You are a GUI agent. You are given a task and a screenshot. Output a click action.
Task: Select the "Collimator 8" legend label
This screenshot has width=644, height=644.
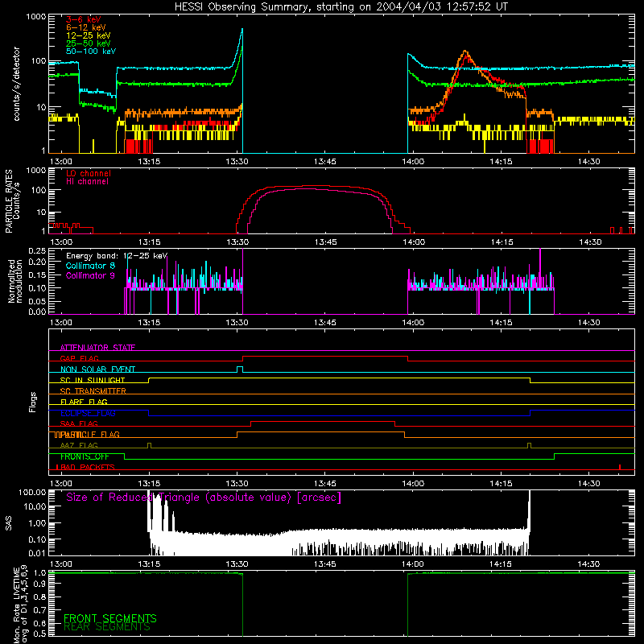90,266
